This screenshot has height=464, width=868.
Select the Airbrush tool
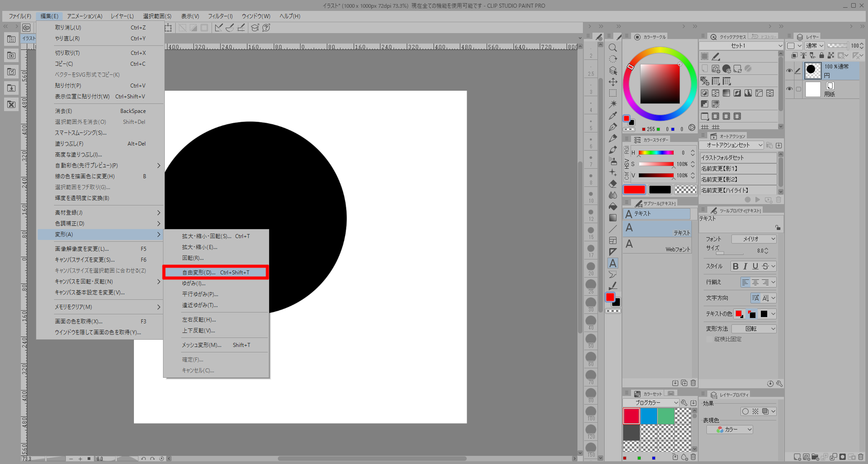(613, 161)
